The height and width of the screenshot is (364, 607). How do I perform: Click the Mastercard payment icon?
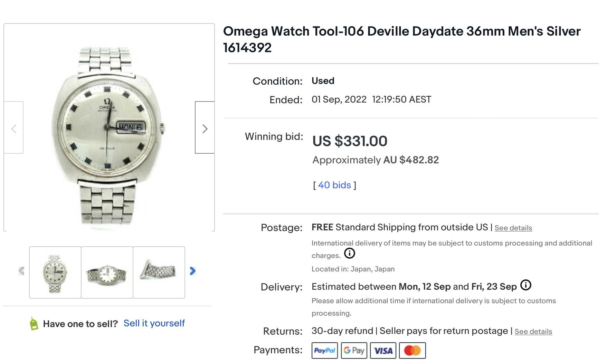(412, 351)
